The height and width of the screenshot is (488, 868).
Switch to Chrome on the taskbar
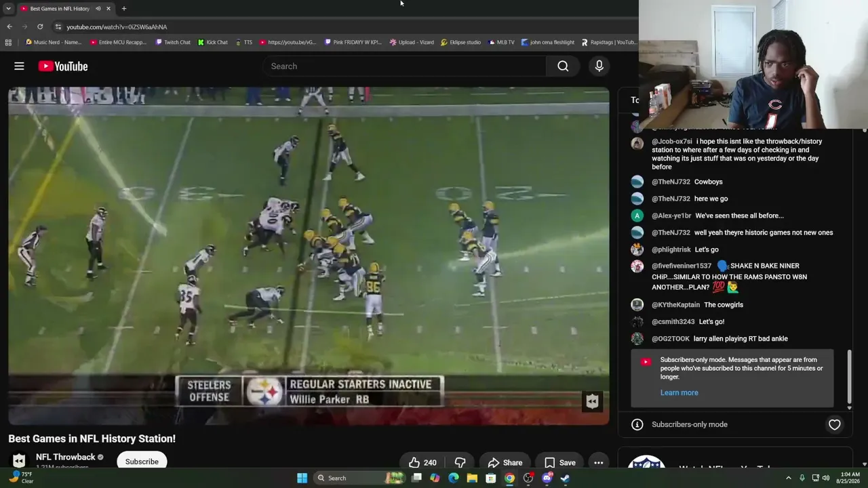point(509,478)
